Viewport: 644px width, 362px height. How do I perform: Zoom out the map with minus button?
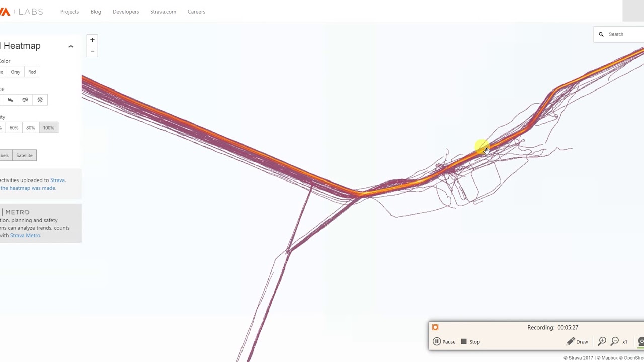(x=92, y=51)
